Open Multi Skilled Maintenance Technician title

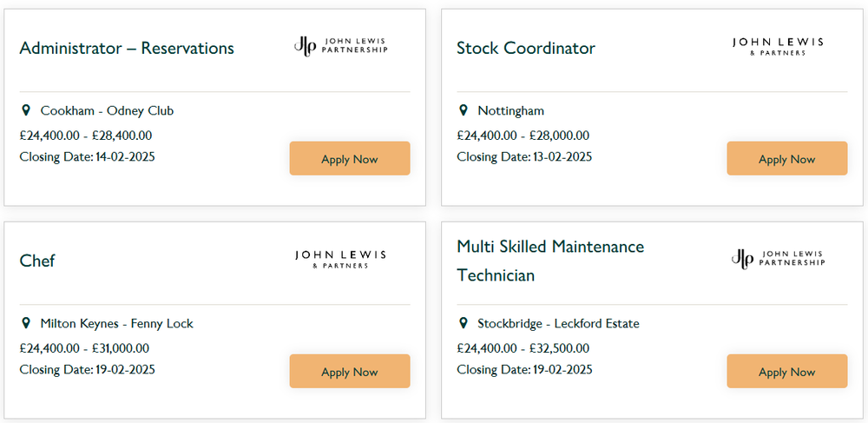tap(551, 261)
